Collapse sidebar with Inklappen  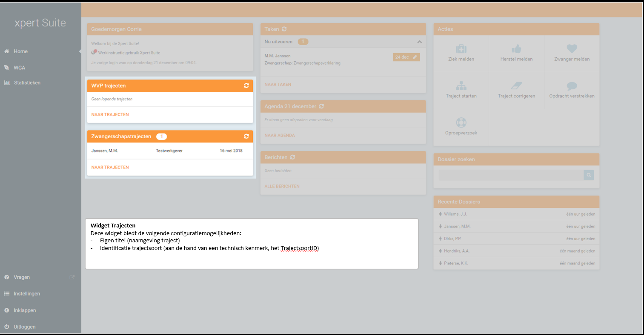point(25,310)
